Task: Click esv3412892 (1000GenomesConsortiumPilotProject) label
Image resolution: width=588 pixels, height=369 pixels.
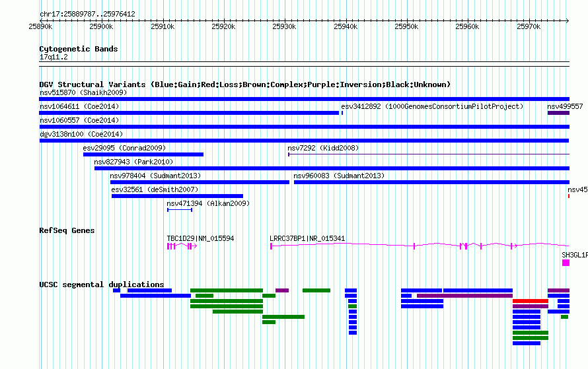Action: [x=432, y=106]
